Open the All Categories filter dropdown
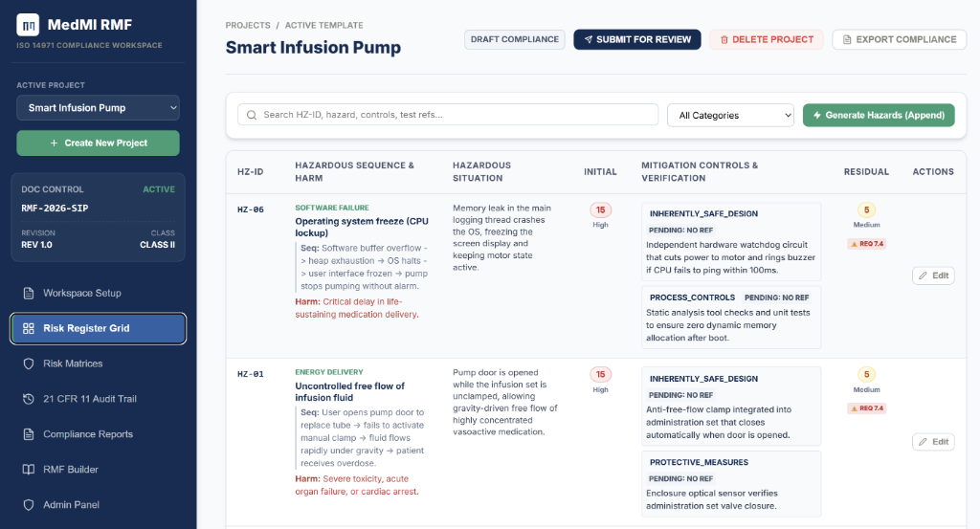 [730, 116]
